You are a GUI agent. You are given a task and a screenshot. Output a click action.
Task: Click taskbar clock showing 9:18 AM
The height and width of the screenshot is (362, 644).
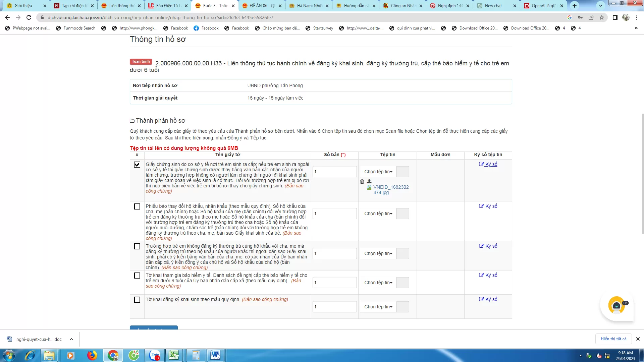click(625, 356)
